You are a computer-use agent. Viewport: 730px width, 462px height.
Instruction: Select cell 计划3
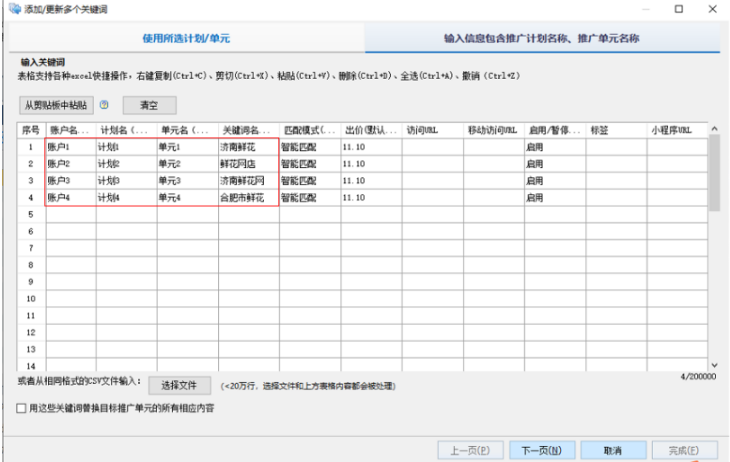coord(127,181)
